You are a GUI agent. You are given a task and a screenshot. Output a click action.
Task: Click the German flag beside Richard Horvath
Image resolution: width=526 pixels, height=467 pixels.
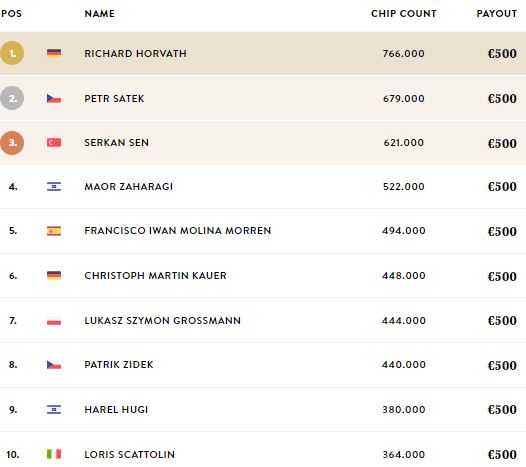coord(54,53)
